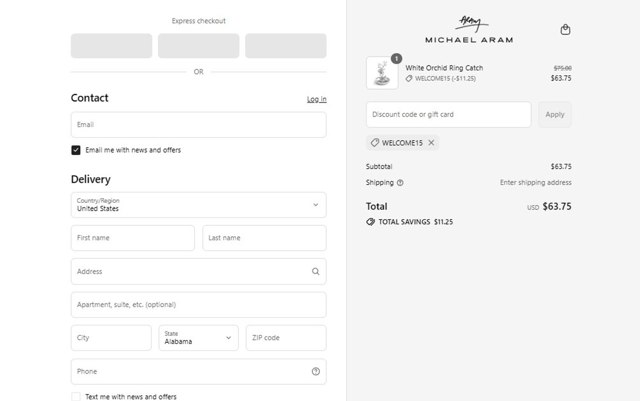640x401 pixels.
Task: Click the struck-through original price $75.00
Action: (x=562, y=68)
